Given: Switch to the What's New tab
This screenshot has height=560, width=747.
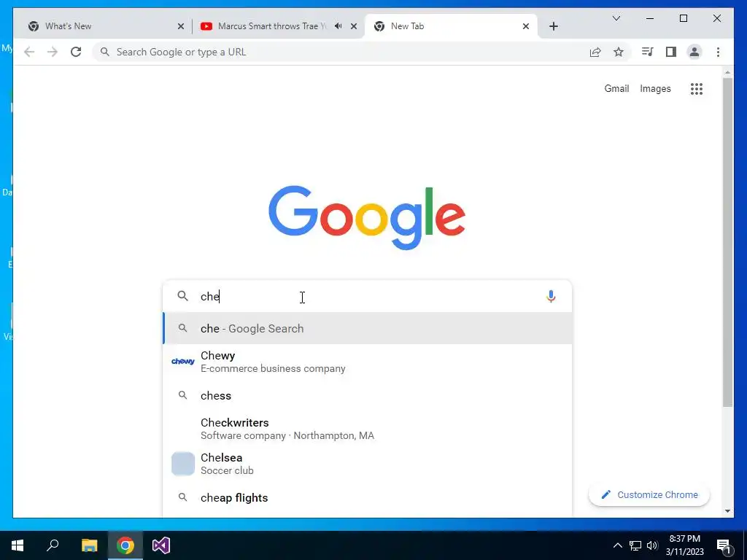Looking at the screenshot, I should tap(102, 26).
